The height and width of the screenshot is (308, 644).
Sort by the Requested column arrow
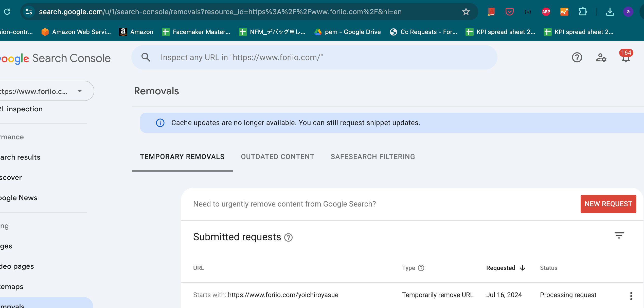(523, 268)
